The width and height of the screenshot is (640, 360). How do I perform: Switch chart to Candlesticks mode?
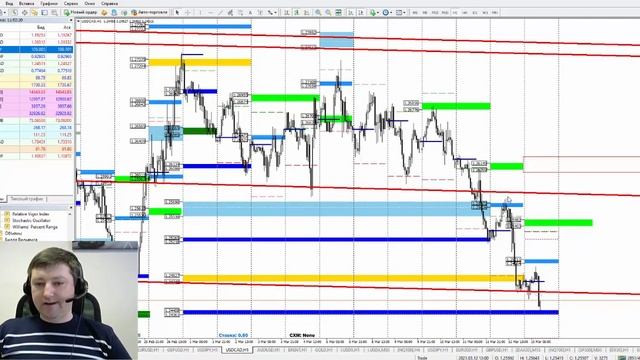pos(296,13)
